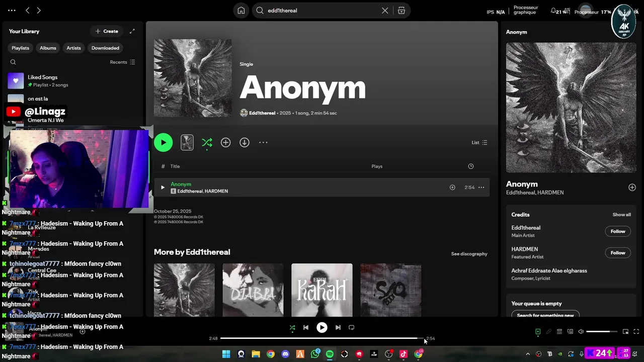Viewport: 644px width, 362px height.
Task: Mute with the volume speaker icon
Action: [x=581, y=332]
